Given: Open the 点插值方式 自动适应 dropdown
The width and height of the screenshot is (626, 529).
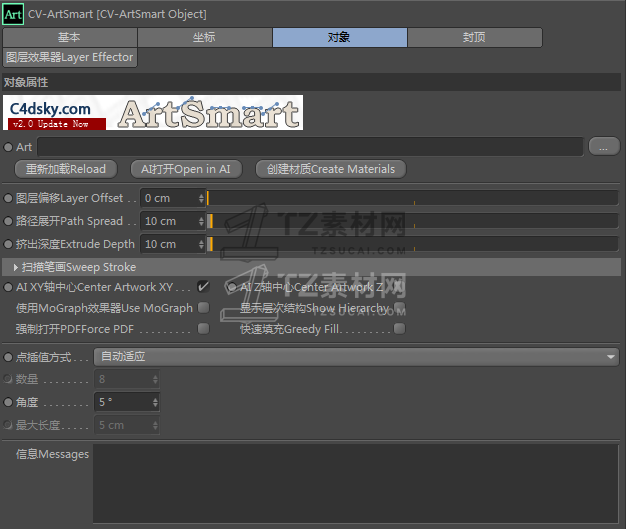Looking at the screenshot, I should (357, 357).
